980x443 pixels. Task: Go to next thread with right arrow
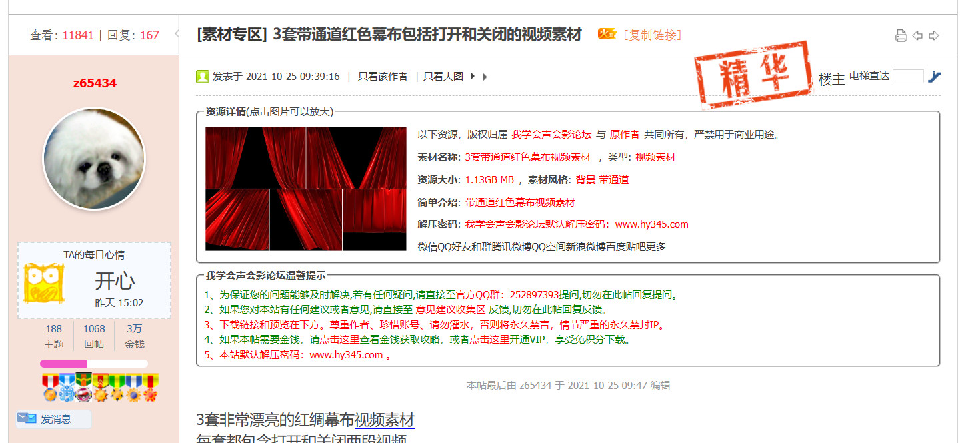(x=934, y=36)
